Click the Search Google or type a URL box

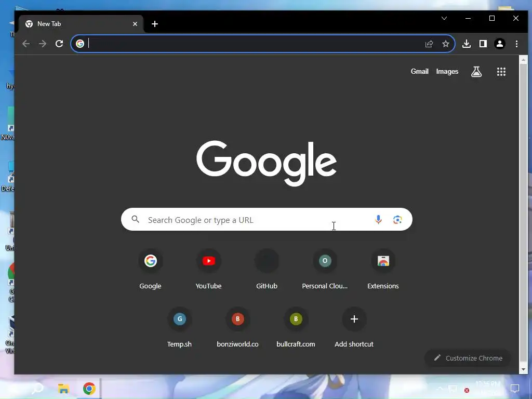[x=267, y=220]
